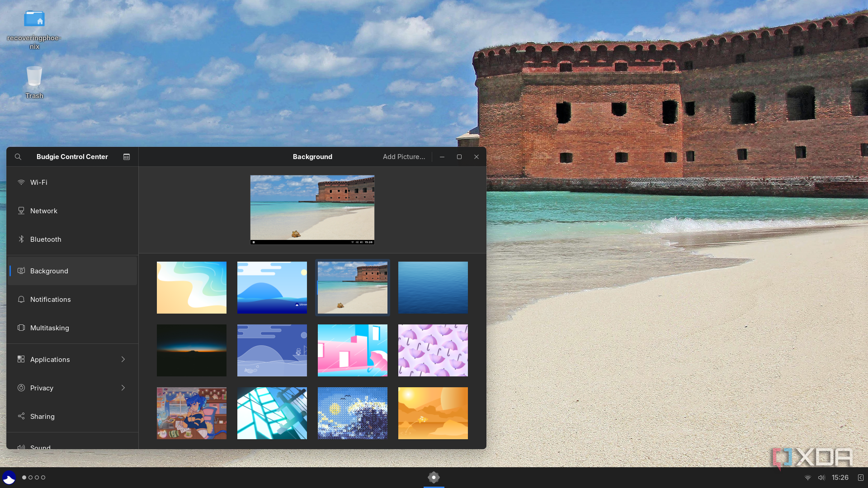This screenshot has width=868, height=488.
Task: Click the Notifications bell icon in sidebar
Action: [21, 299]
